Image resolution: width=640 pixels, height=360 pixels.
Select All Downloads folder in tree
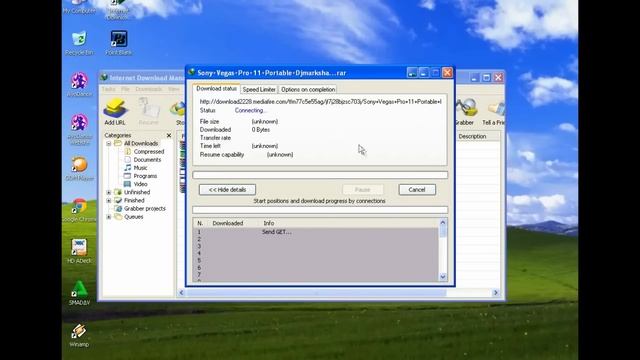(141, 143)
